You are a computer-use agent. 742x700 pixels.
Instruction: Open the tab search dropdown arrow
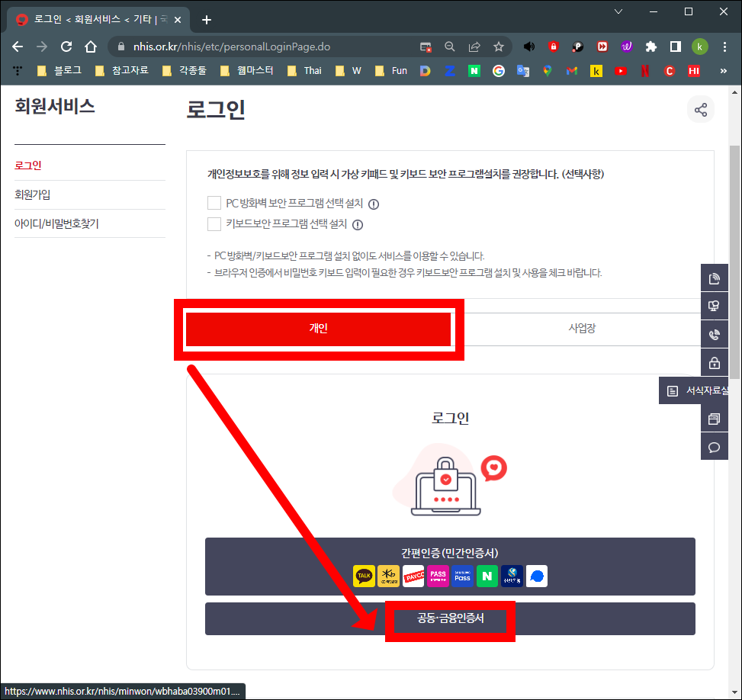tap(618, 11)
